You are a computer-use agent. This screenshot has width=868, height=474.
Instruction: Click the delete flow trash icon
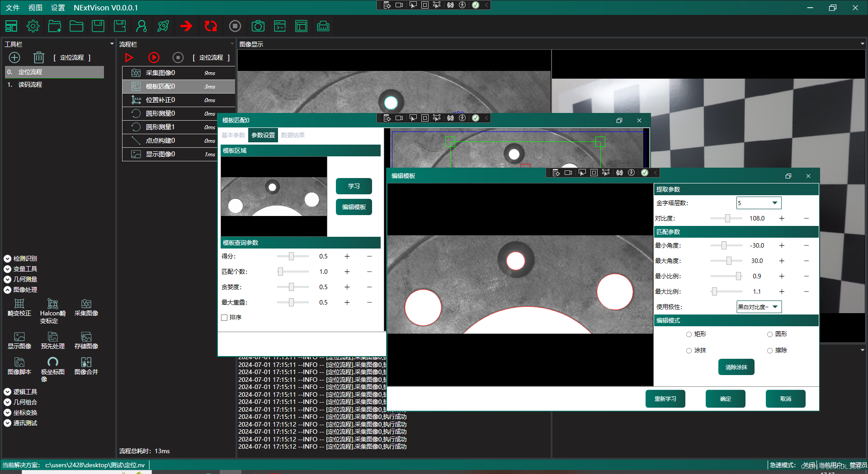[x=39, y=57]
